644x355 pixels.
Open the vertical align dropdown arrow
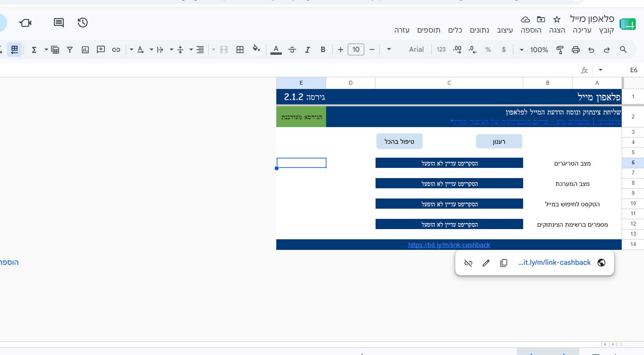click(x=171, y=49)
